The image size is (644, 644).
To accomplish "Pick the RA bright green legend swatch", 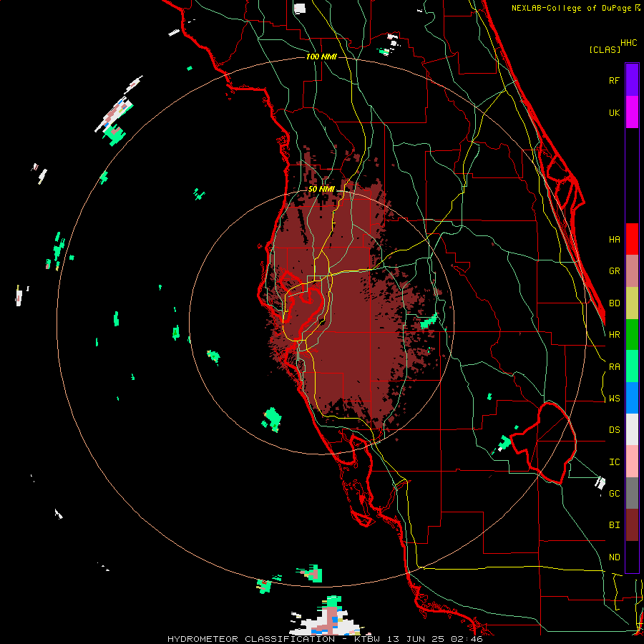I will point(632,366).
